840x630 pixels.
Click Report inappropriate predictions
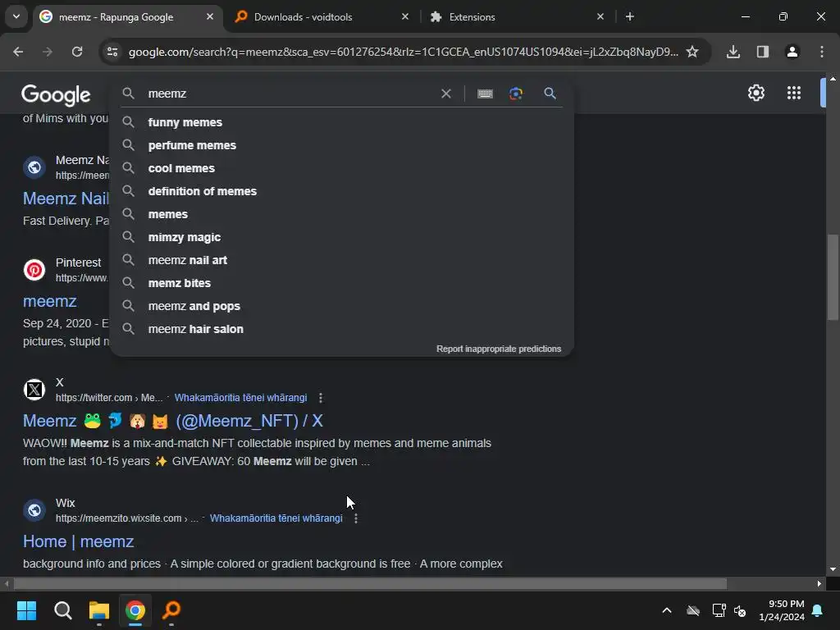coord(499,349)
